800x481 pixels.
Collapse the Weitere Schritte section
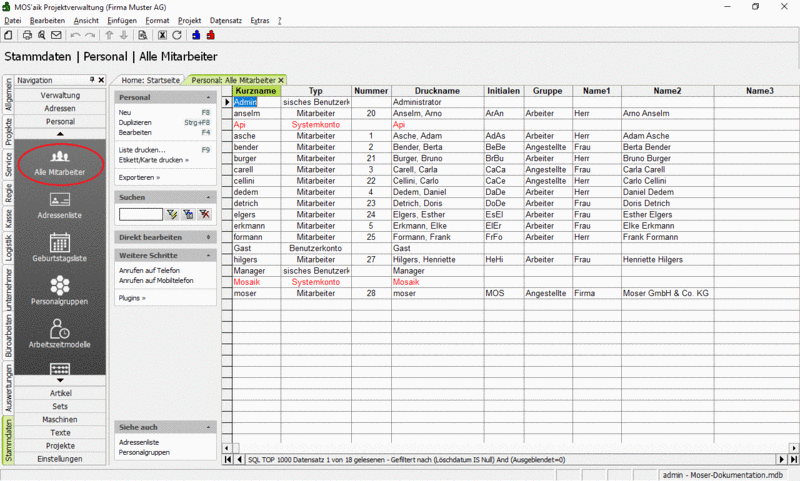point(208,256)
